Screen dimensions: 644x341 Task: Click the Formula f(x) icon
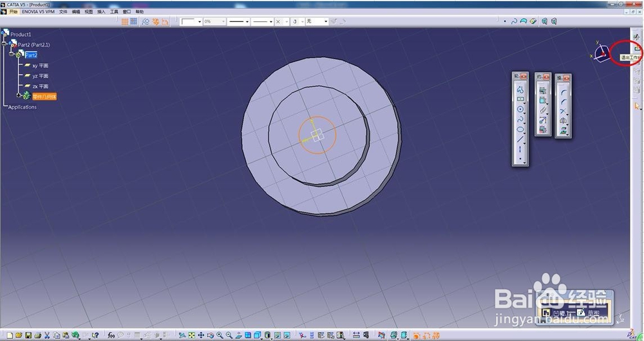click(111, 335)
